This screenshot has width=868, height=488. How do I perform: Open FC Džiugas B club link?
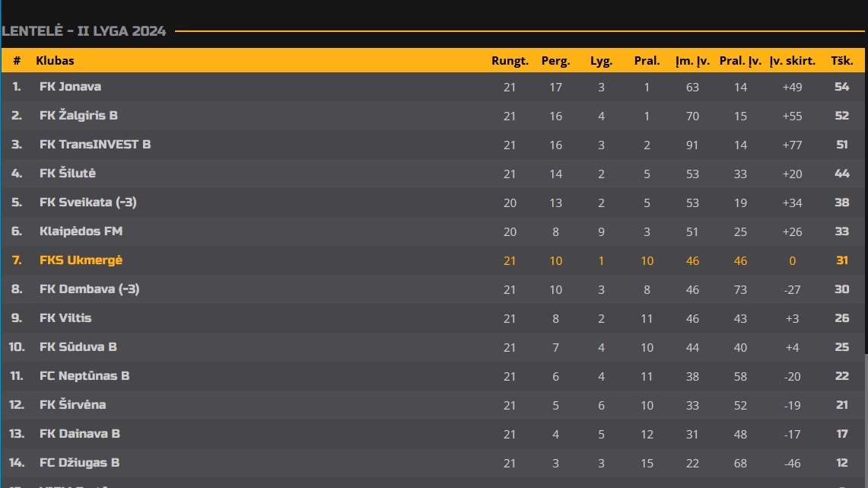pyautogui.click(x=79, y=462)
